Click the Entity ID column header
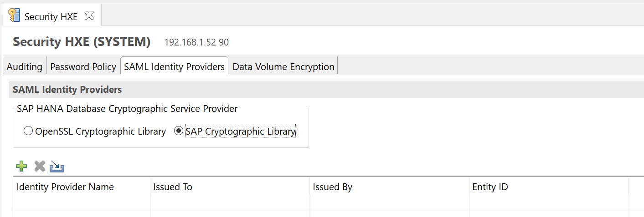The image size is (644, 217). pos(490,187)
